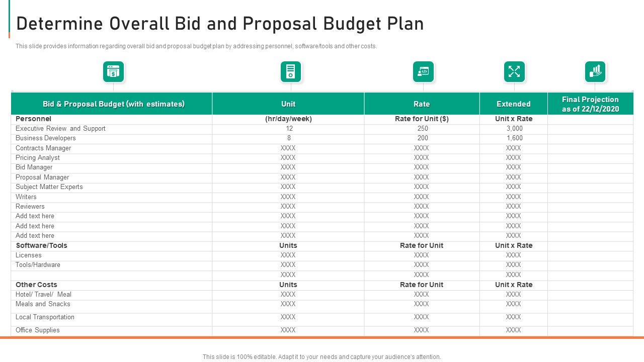Click the growth chart hand icon
Screen dimensions: 644x362
[x=595, y=72]
